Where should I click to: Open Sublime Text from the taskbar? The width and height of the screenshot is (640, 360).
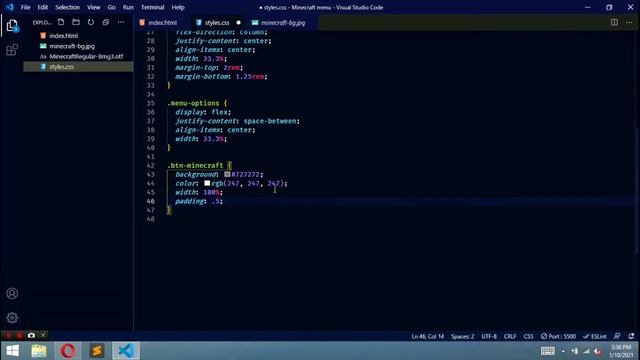[x=97, y=351]
